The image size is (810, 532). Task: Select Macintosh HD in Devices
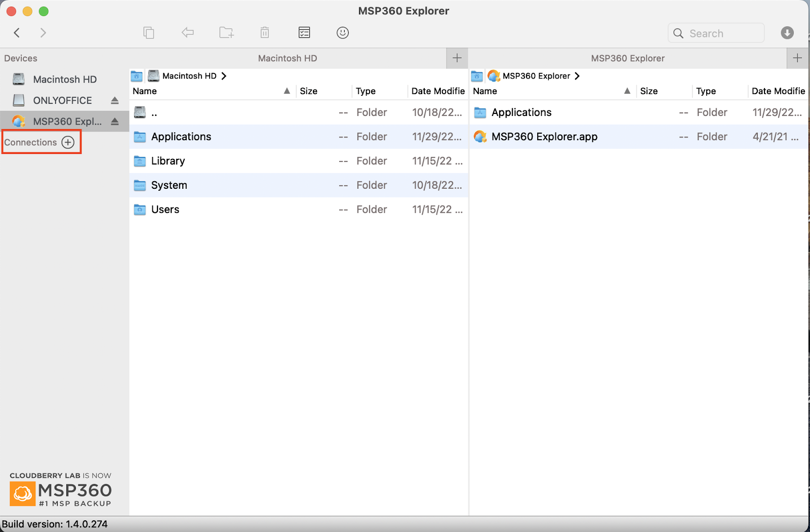pos(64,79)
